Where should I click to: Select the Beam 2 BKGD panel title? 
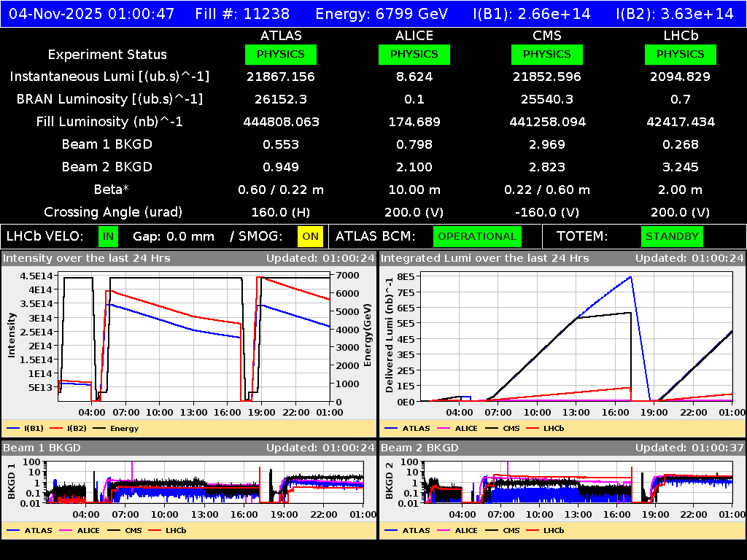coord(422,448)
